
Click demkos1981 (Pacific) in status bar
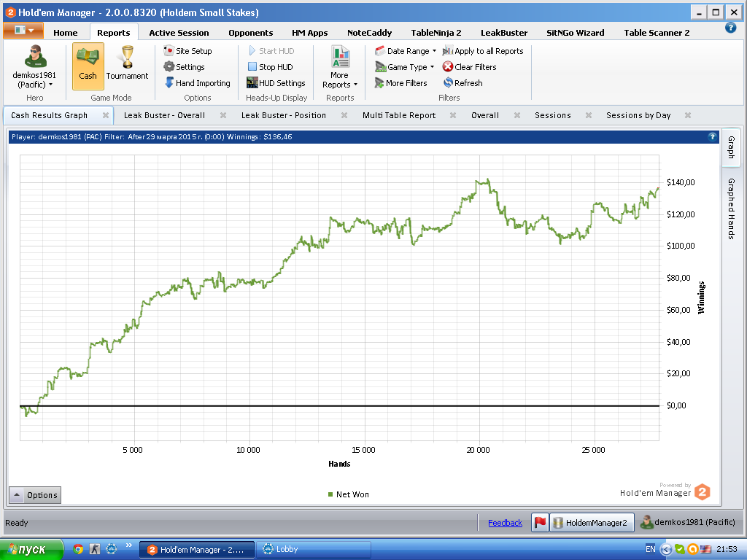pyautogui.click(x=687, y=522)
